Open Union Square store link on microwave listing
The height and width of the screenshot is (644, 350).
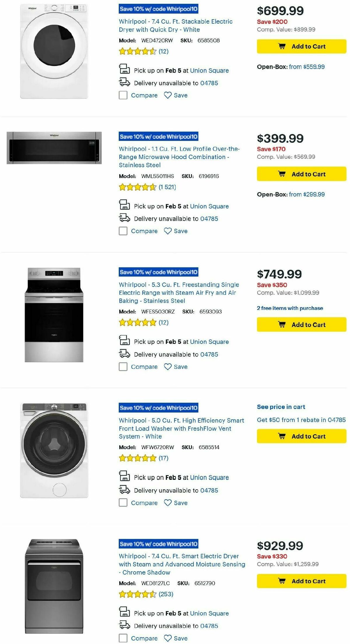[x=209, y=206]
